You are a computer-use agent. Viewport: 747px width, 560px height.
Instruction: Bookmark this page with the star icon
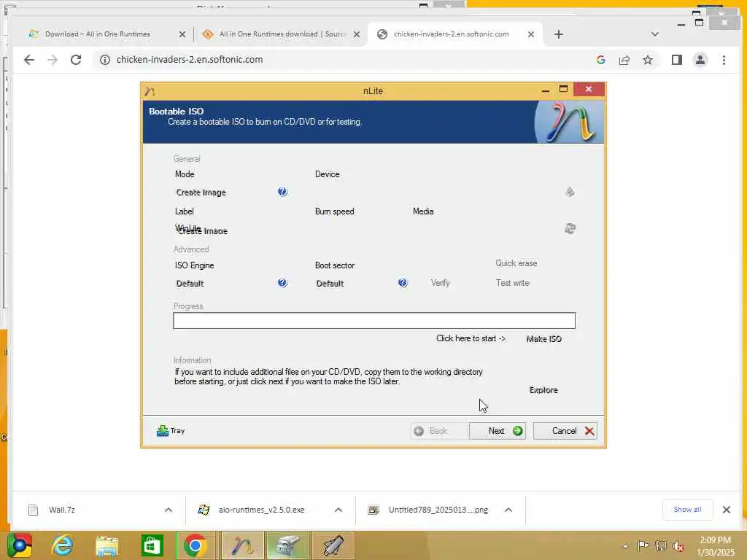pos(648,60)
